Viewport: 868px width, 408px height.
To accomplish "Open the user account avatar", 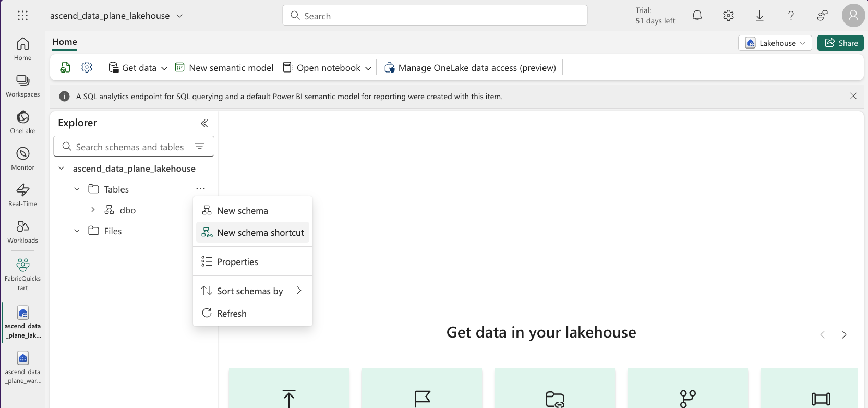I will (x=853, y=16).
